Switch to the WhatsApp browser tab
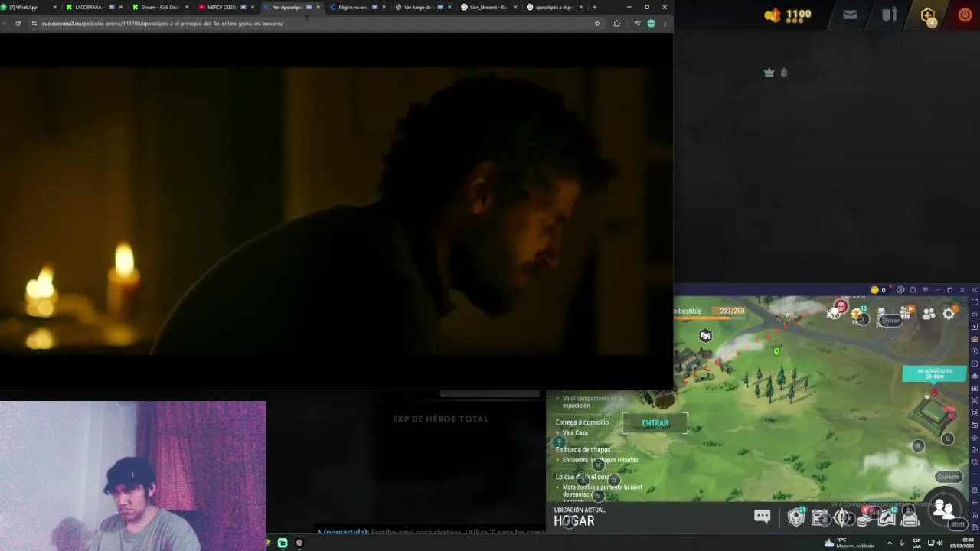 point(29,7)
